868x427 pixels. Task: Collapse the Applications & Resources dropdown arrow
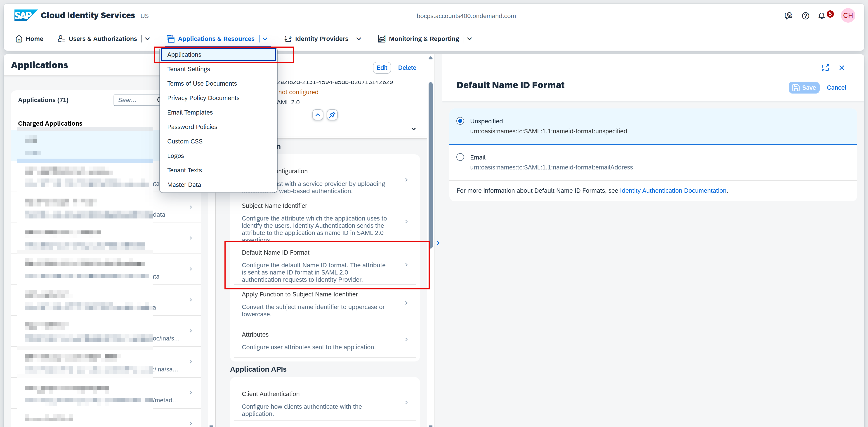pyautogui.click(x=265, y=39)
